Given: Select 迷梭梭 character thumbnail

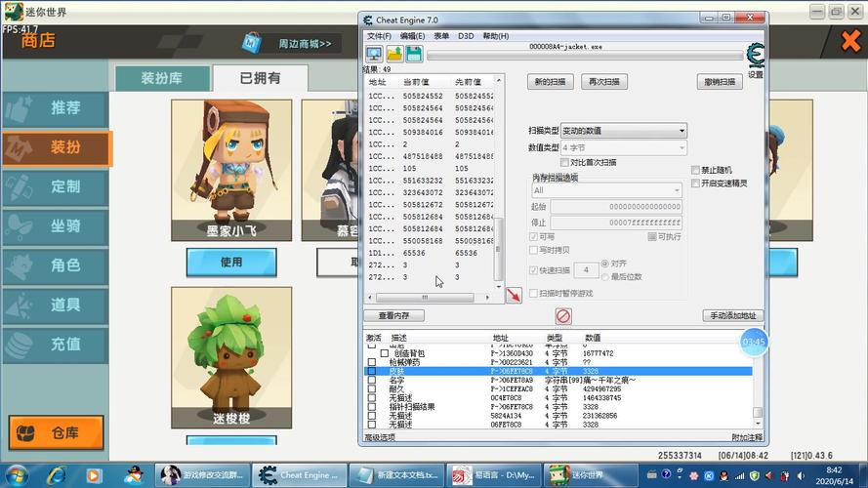Looking at the screenshot, I should pyautogui.click(x=231, y=357).
